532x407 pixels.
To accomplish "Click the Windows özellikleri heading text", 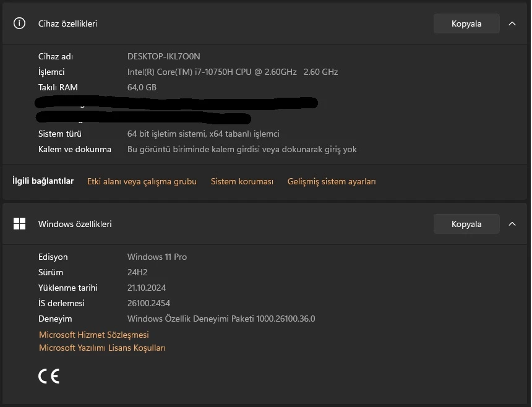I will click(75, 224).
